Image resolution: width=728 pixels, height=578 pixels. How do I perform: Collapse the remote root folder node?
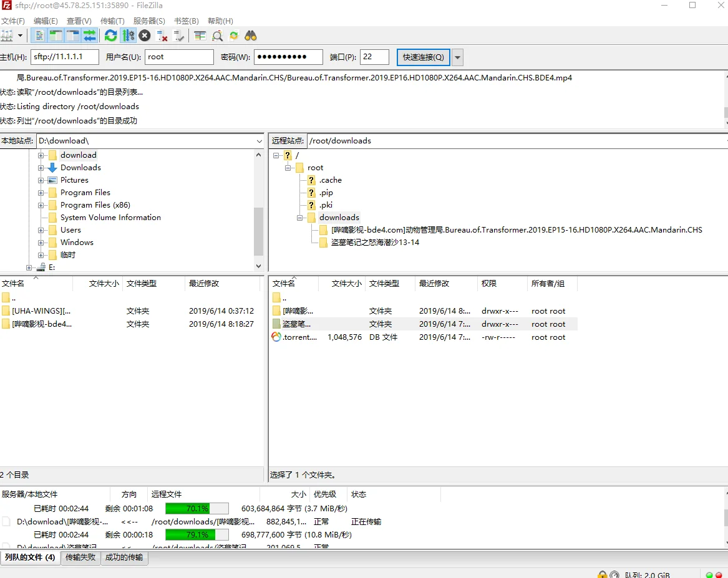(288, 168)
